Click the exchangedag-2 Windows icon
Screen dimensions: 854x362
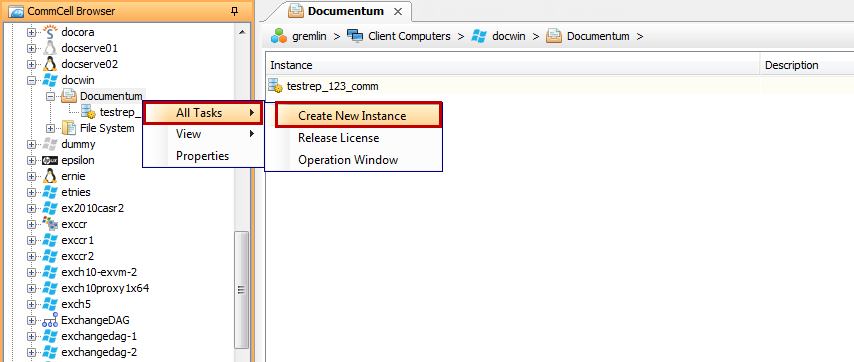[x=50, y=352]
